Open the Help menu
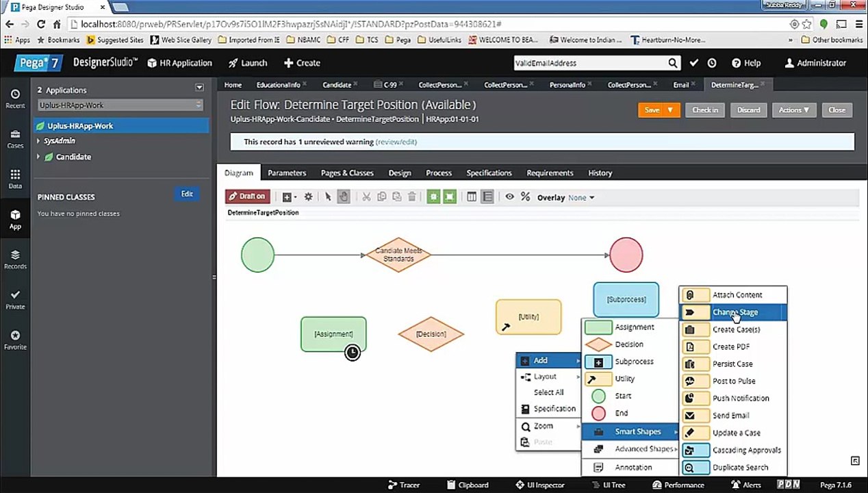868x493 pixels. (746, 63)
